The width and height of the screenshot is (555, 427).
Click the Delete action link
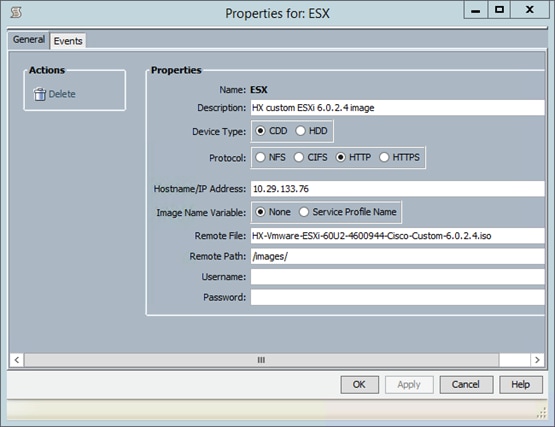62,94
